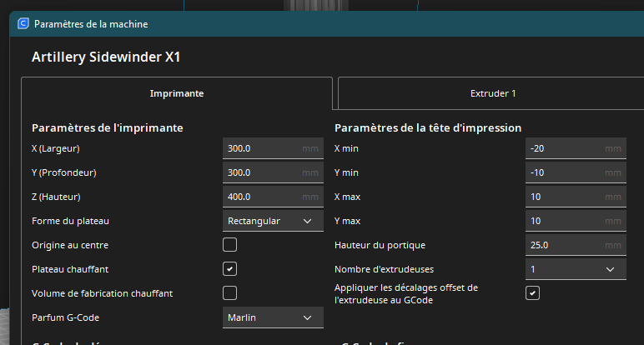This screenshot has width=644, height=345.
Task: Focus the Z (Hauteur) input field
Action: point(262,197)
